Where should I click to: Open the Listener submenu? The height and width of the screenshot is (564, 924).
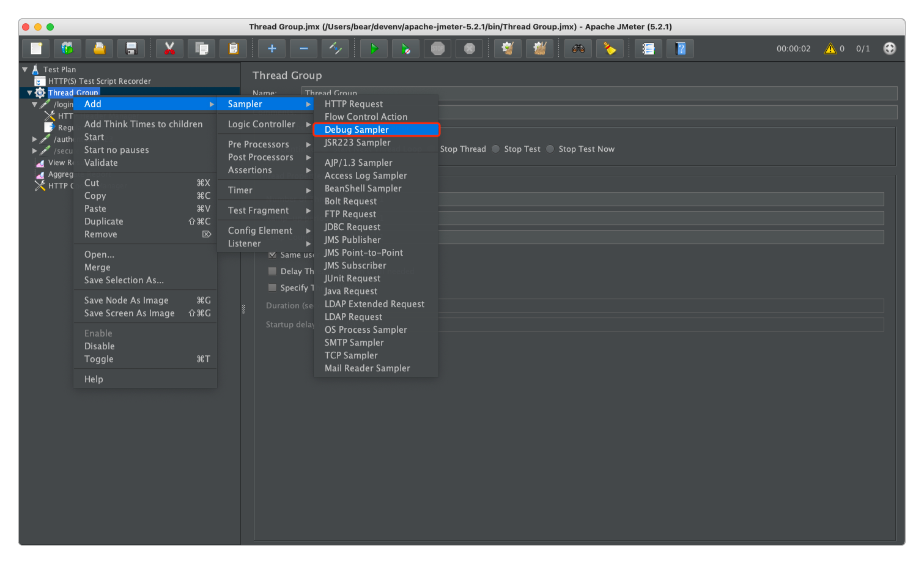click(x=265, y=243)
